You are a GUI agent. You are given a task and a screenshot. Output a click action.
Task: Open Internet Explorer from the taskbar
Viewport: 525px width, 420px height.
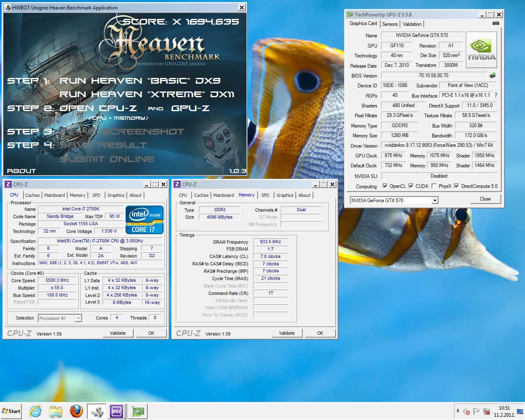coord(36,411)
